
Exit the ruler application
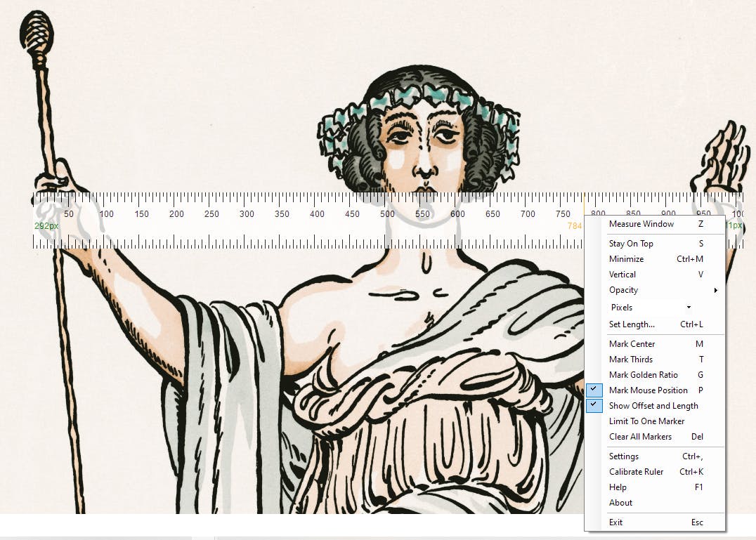[x=615, y=522]
